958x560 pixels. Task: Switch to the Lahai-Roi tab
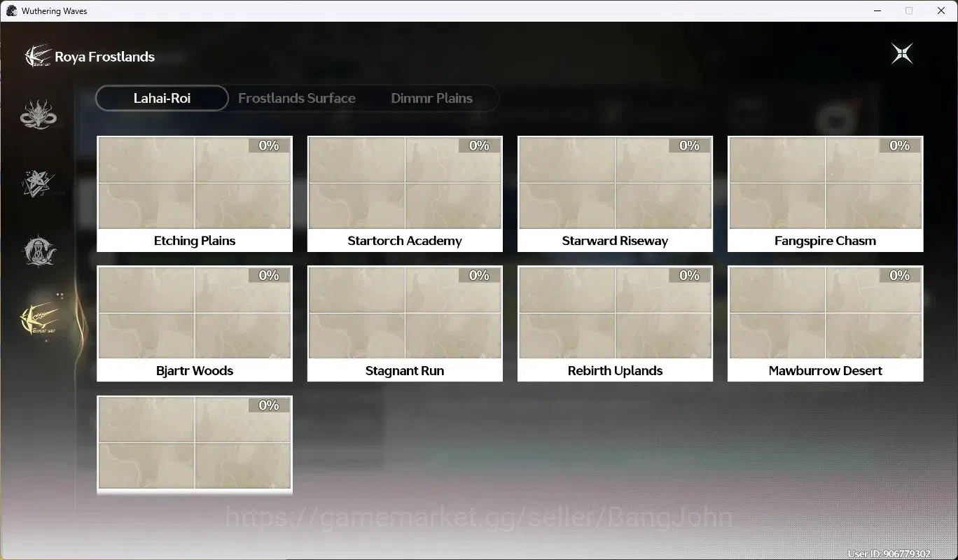tap(162, 98)
